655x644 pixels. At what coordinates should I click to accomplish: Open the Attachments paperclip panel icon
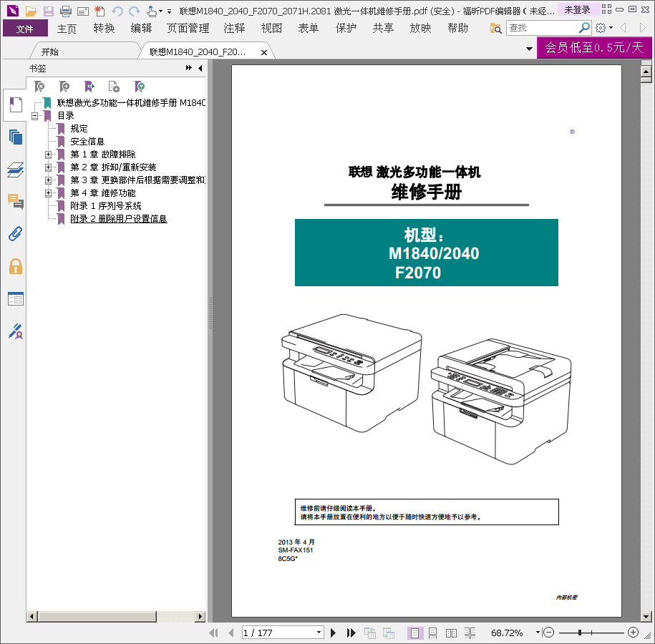coord(16,234)
